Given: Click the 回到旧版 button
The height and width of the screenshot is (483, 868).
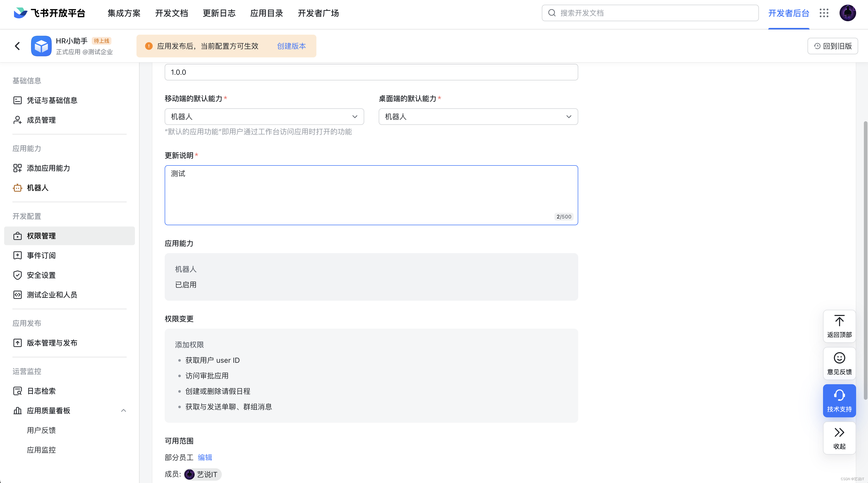Looking at the screenshot, I should 832,46.
